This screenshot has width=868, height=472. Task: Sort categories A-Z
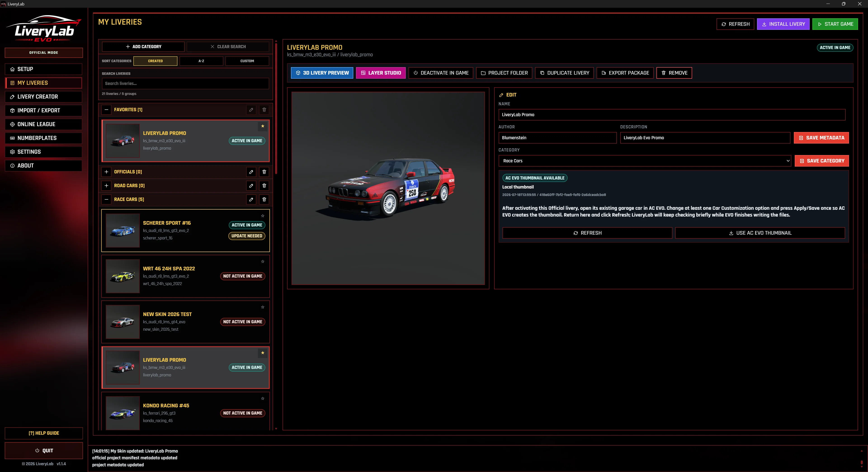[x=201, y=61]
